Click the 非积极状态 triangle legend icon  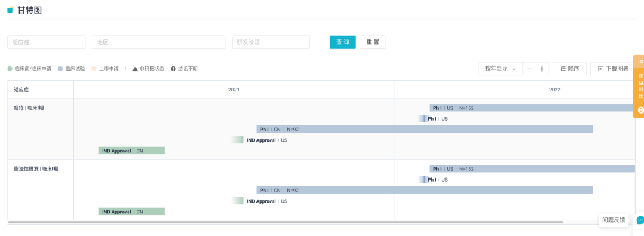click(135, 69)
